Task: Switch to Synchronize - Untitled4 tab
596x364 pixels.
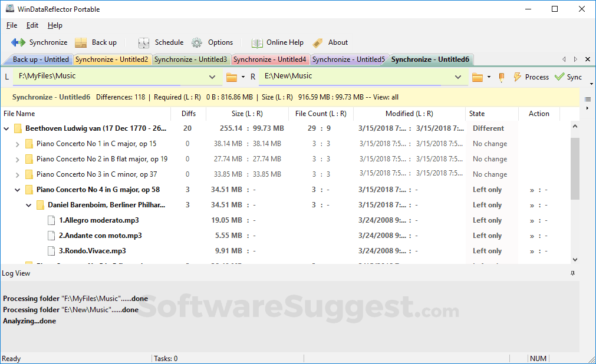Action: click(x=270, y=59)
